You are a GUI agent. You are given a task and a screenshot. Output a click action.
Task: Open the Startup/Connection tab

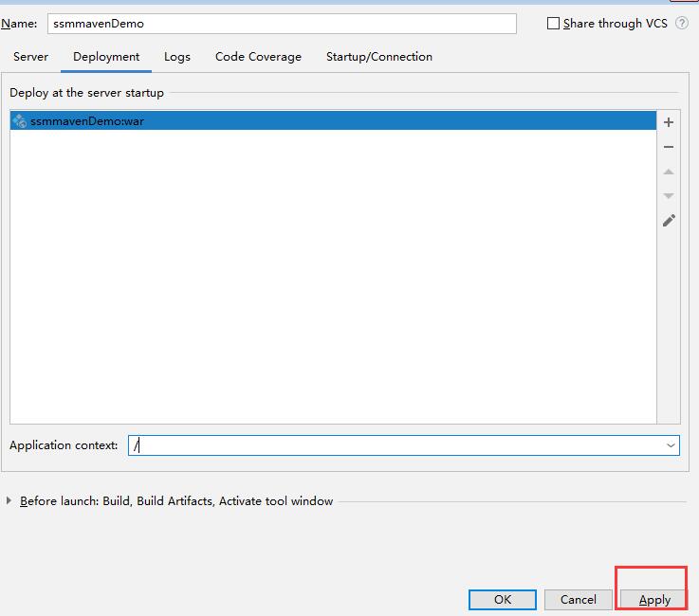click(x=378, y=57)
